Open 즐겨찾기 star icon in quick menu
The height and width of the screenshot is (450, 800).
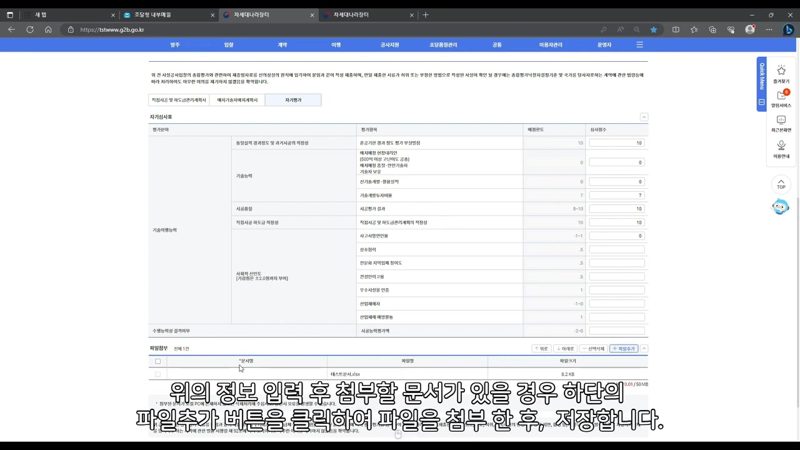point(781,73)
